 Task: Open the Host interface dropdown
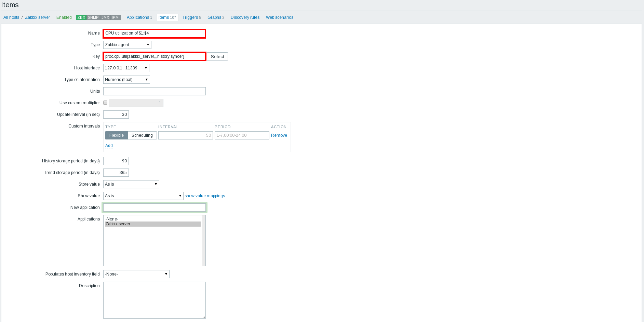[126, 68]
